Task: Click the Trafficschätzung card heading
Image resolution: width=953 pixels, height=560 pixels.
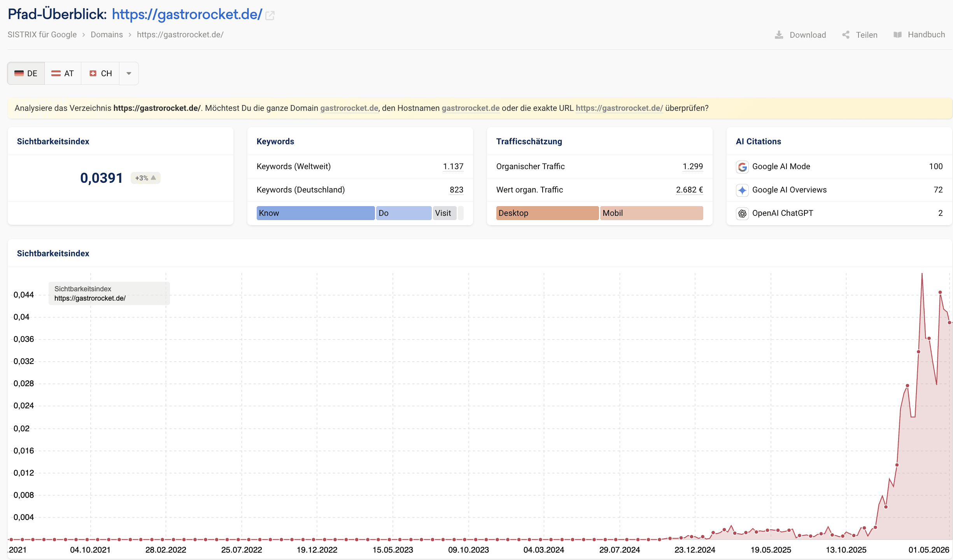Action: pos(529,142)
